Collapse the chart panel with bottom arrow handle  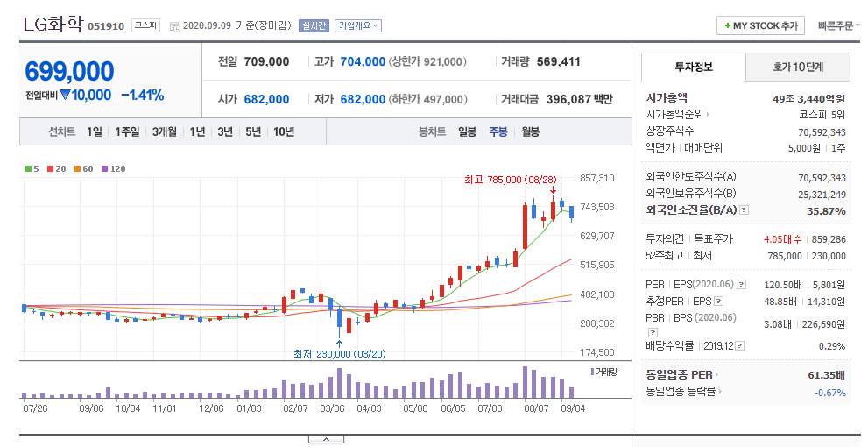pyautogui.click(x=326, y=439)
